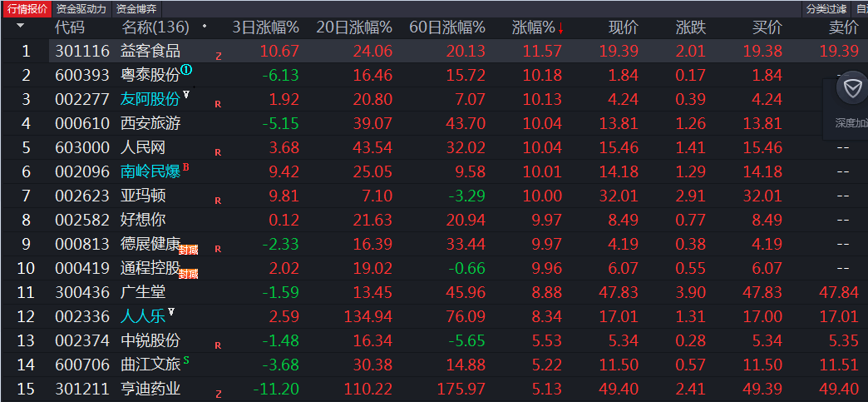Click the Z marker on 益客食品 row
The height and width of the screenshot is (402, 868).
[219, 56]
